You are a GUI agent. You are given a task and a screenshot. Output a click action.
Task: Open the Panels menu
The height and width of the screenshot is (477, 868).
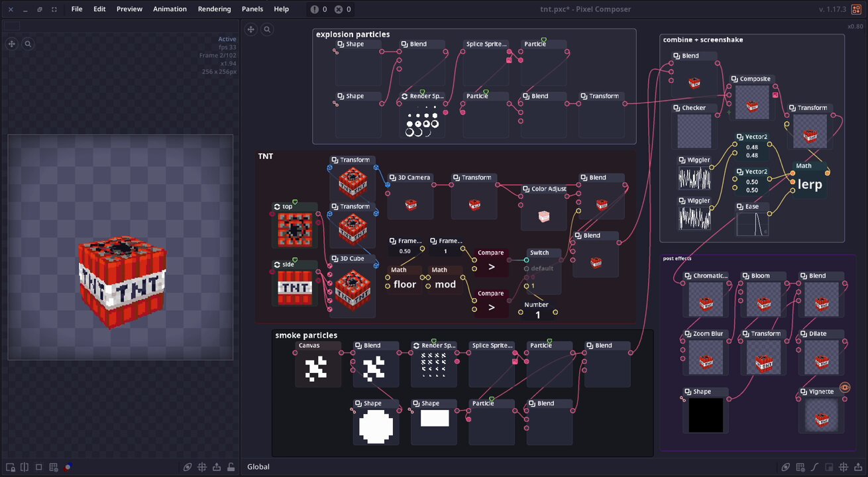coord(252,9)
